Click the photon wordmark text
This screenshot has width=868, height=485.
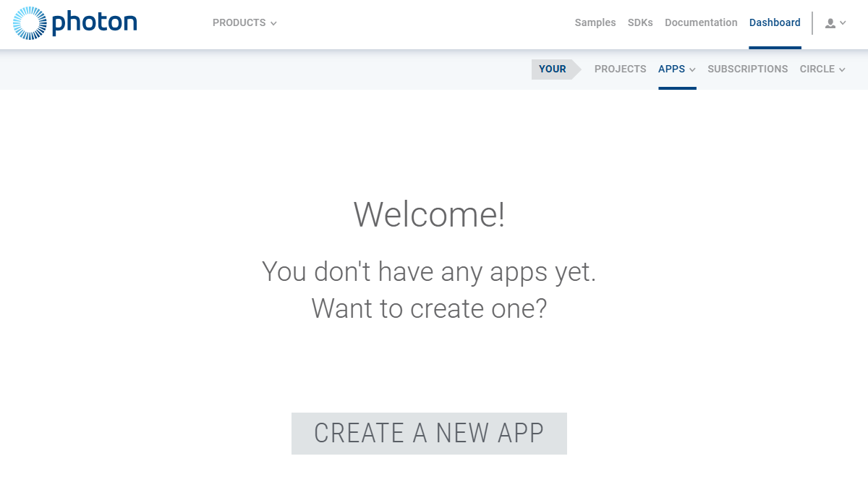[94, 22]
